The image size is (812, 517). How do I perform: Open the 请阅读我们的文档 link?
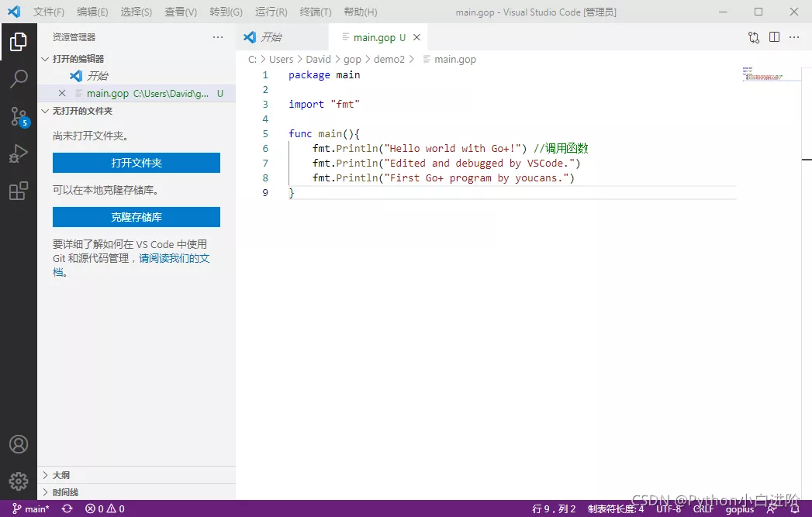174,258
